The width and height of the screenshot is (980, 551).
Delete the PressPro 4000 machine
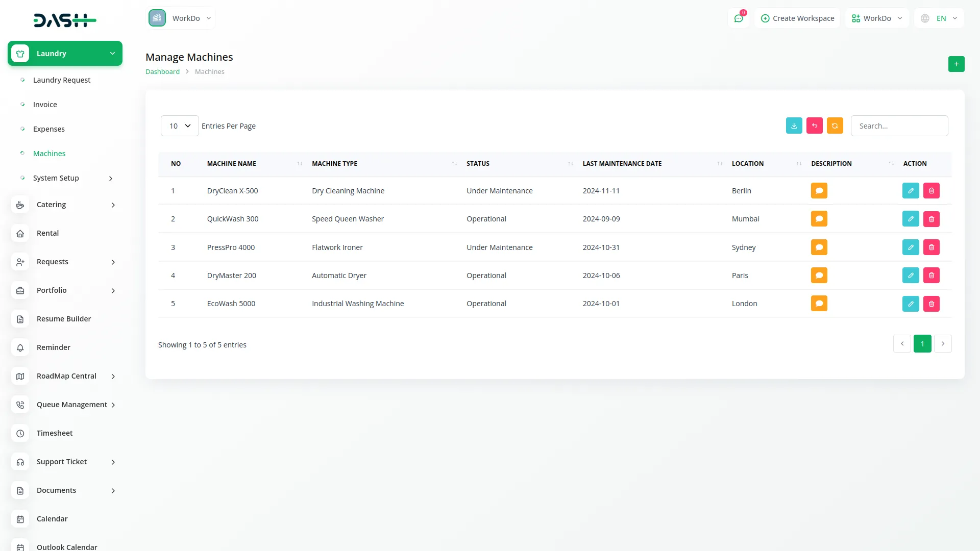pyautogui.click(x=932, y=247)
